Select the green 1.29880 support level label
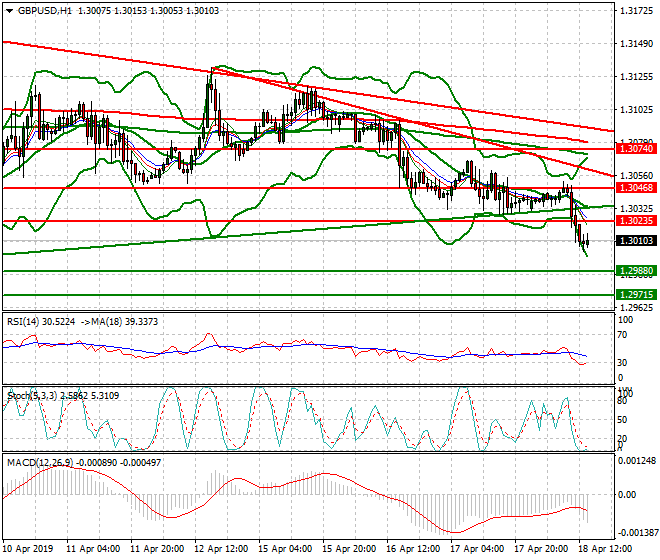Screen dimensions: 660x560 coord(636,271)
